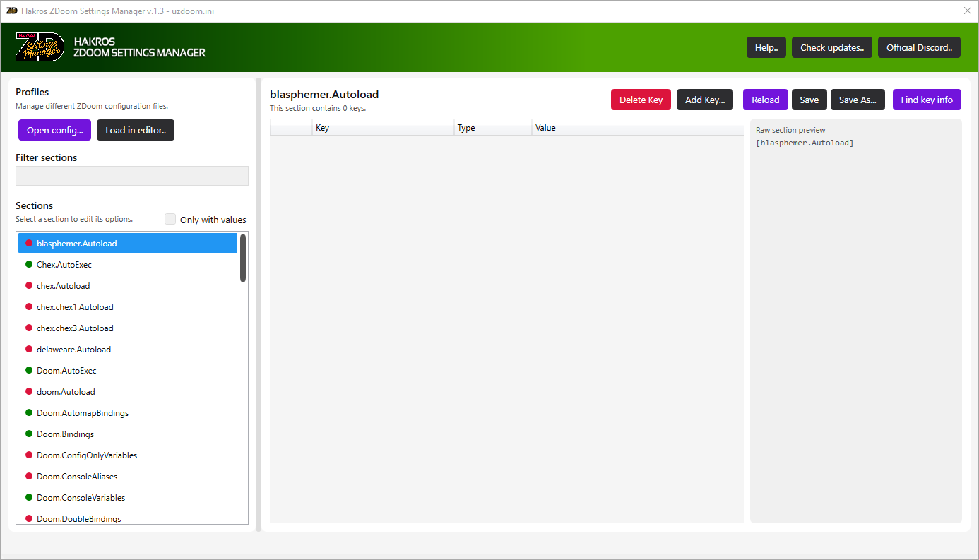The image size is (979, 560).
Task: Click red dot next to delaweare.Autoload
Action: (29, 349)
